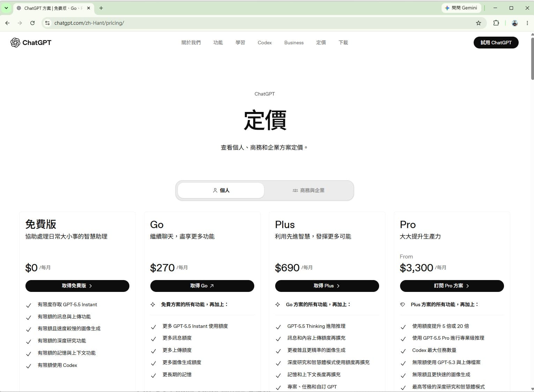Click the text 更複雜且更精準的圖像生成
The height and width of the screenshot is (392, 534).
point(316,350)
